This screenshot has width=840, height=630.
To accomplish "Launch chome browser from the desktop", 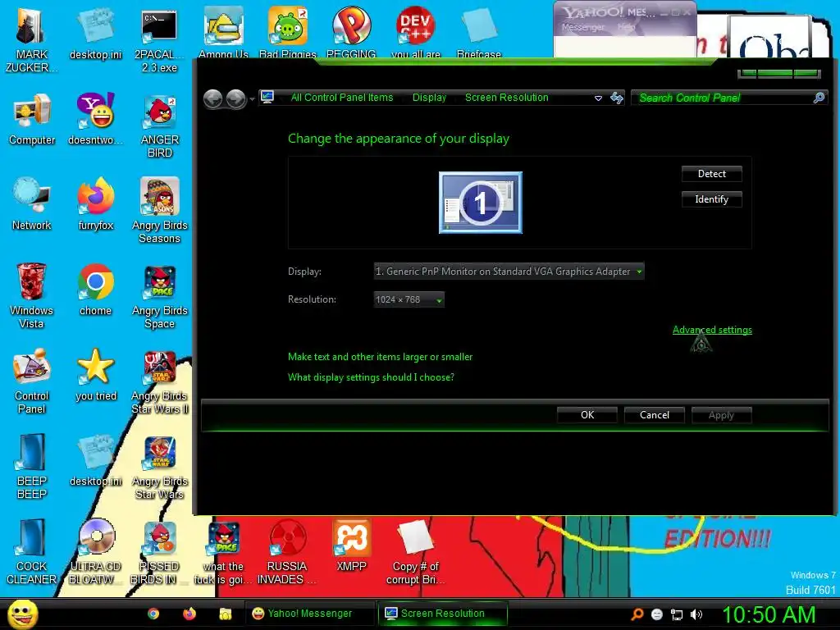I will 95,290.
